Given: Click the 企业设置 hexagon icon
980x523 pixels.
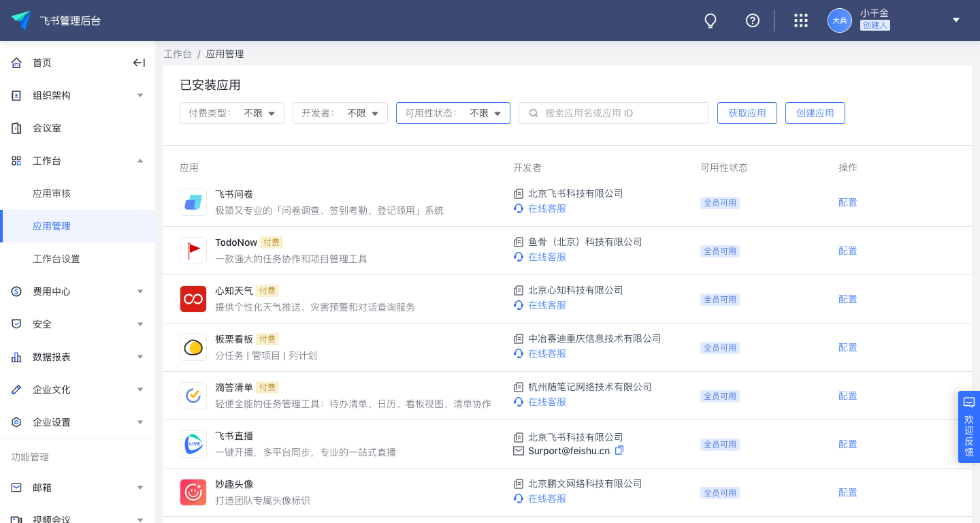Looking at the screenshot, I should click(x=16, y=422).
